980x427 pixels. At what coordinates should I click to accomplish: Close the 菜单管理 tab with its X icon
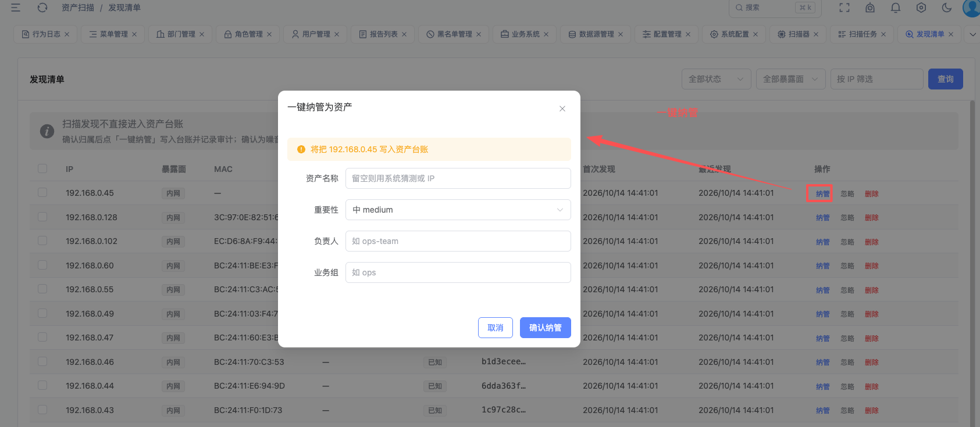pos(134,34)
